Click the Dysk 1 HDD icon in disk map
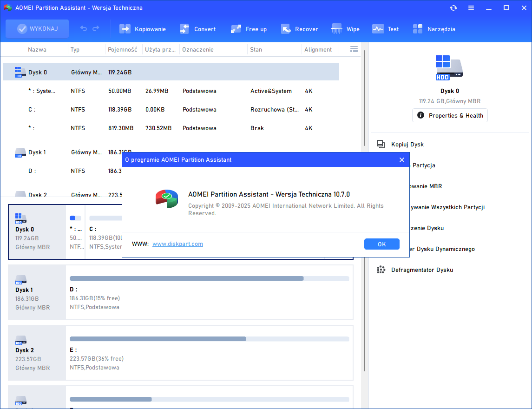The height and width of the screenshot is (409, 532). point(21,280)
